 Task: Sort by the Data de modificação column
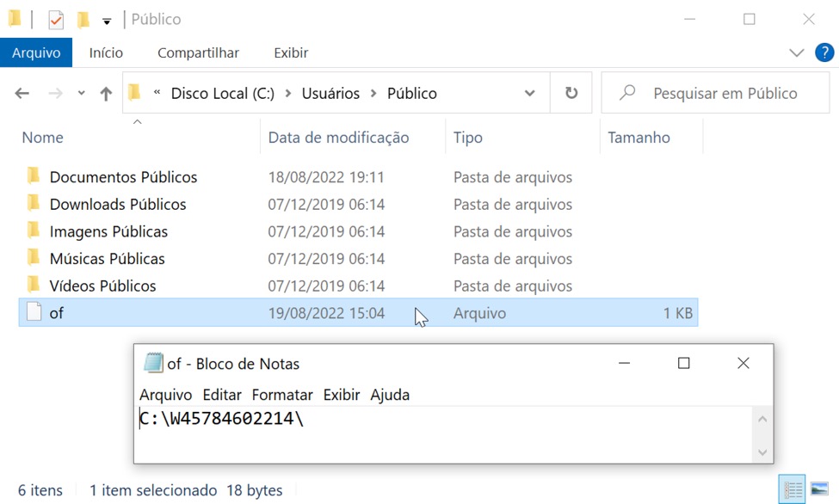tap(338, 138)
